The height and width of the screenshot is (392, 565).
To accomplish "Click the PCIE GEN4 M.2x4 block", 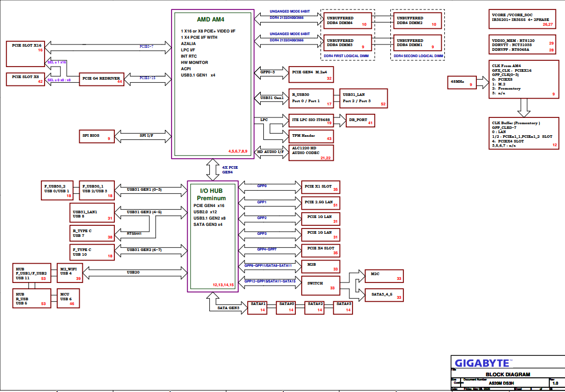I will [311, 74].
